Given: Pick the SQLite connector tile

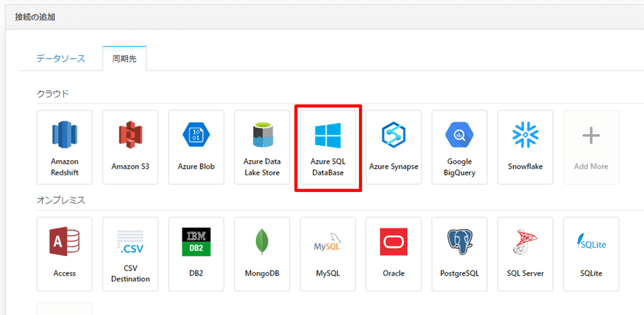Looking at the screenshot, I should (591, 253).
